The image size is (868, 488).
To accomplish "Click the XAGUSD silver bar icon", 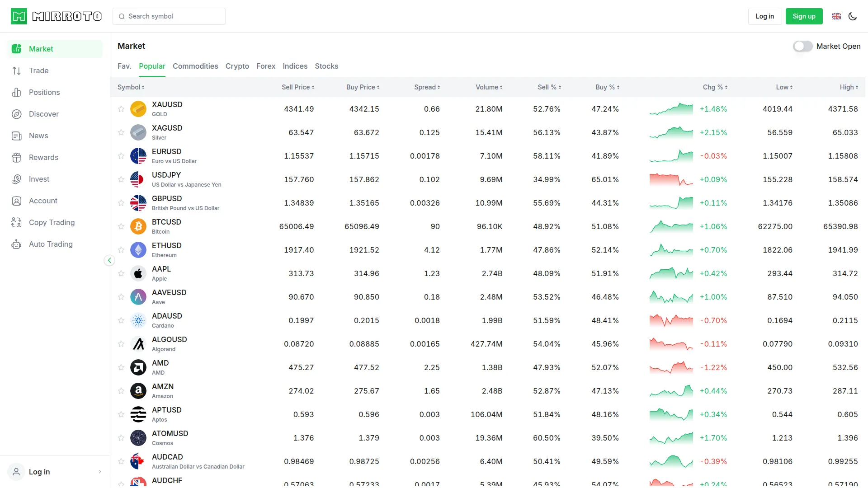I will 138,132.
